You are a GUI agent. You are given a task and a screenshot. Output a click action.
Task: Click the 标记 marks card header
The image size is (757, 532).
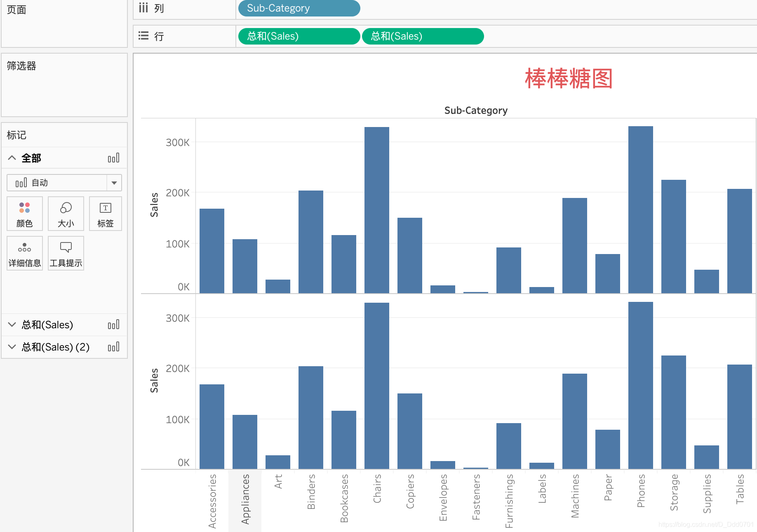click(x=16, y=135)
